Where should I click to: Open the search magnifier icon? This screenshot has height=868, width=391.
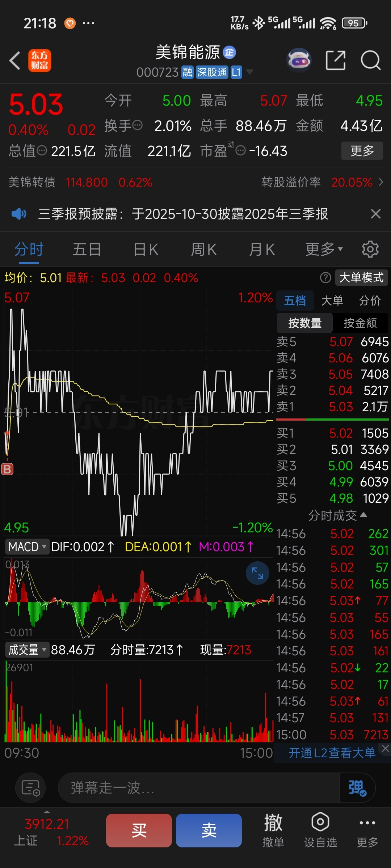coord(371,60)
